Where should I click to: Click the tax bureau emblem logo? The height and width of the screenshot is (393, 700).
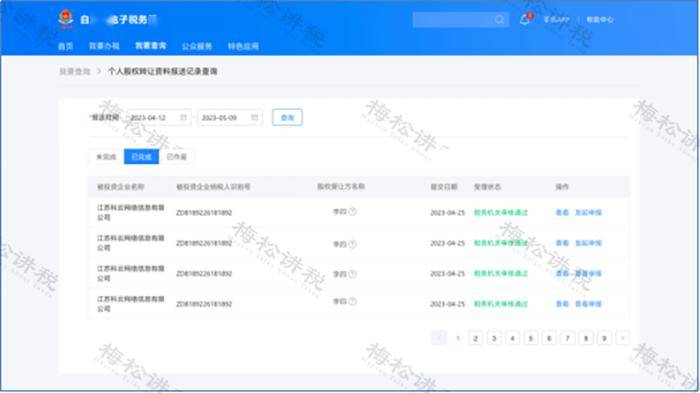tap(66, 19)
